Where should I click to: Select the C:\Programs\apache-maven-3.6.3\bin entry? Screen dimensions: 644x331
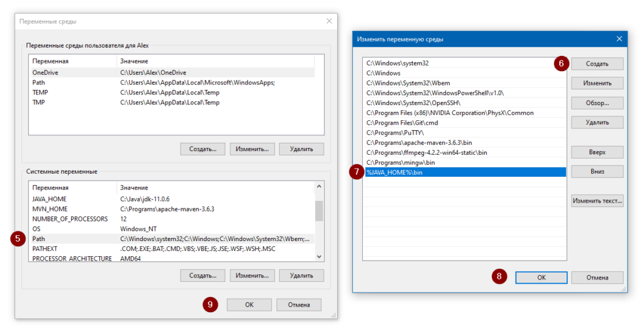(x=465, y=143)
